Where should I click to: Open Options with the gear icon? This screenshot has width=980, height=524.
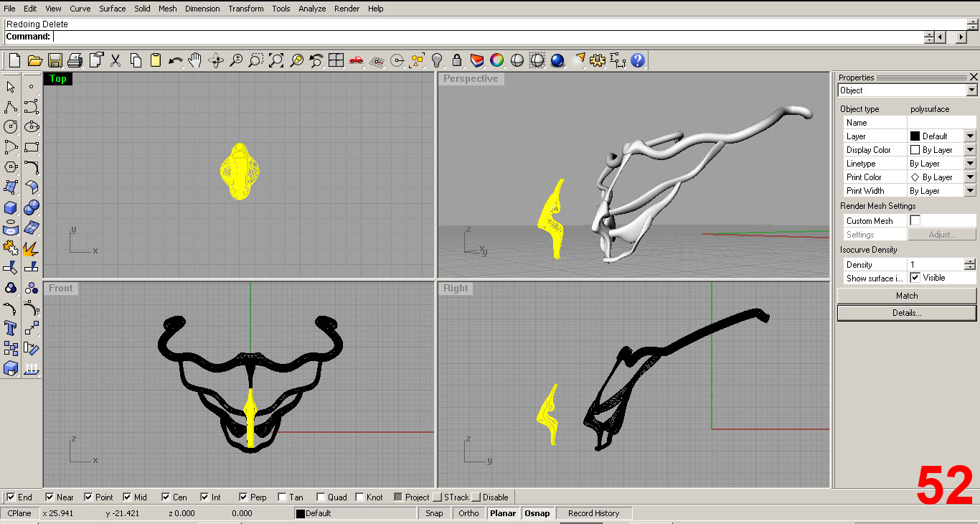point(598,60)
